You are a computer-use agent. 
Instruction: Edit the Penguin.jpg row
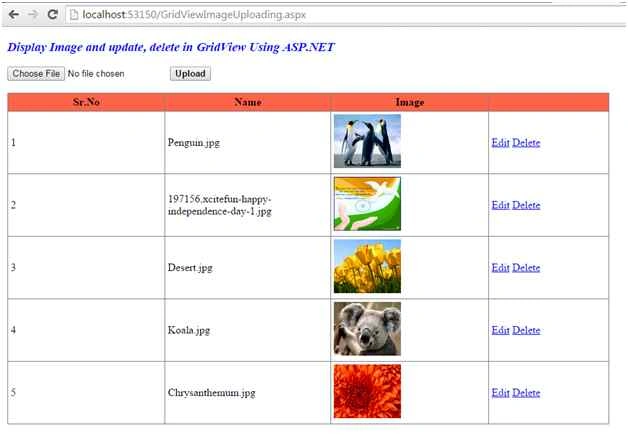(501, 143)
